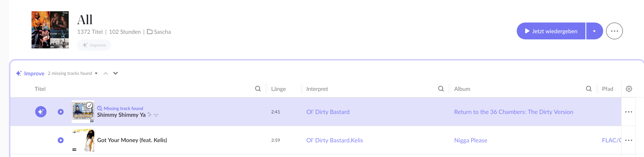Click the sparkle improve icon on Shimmy Shimmy Ya
The image size is (644, 157).
[x=41, y=112]
